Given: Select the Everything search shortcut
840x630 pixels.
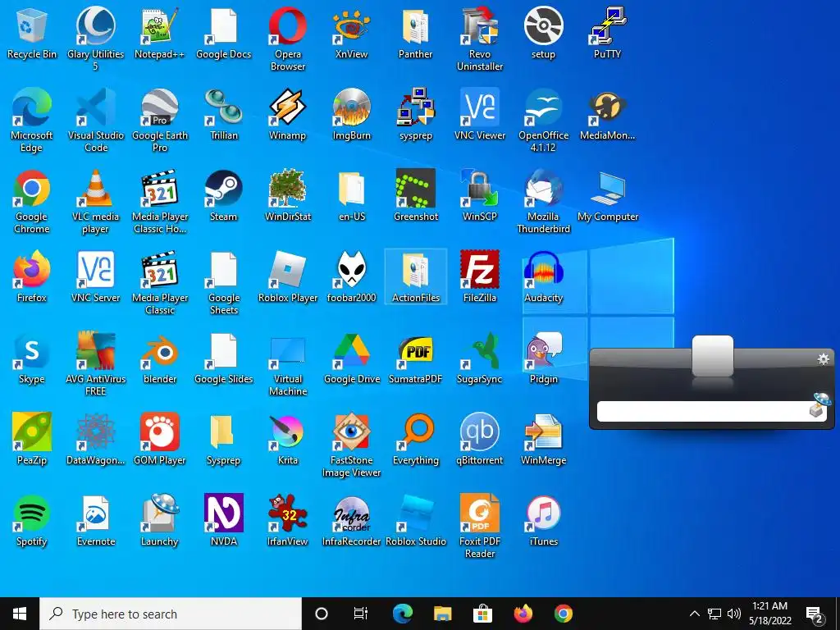Looking at the screenshot, I should pyautogui.click(x=416, y=440).
